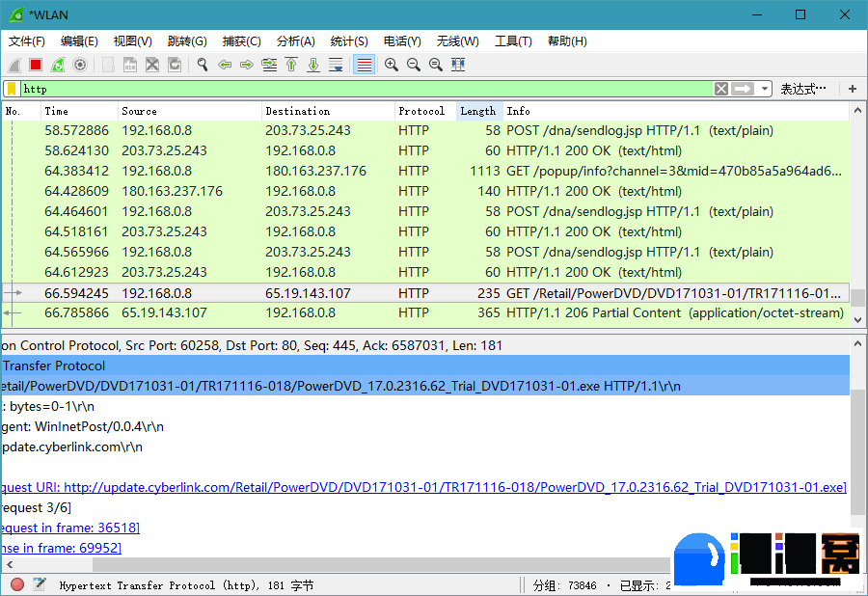
Task: Open the 跳转(G) menu
Action: 187,41
